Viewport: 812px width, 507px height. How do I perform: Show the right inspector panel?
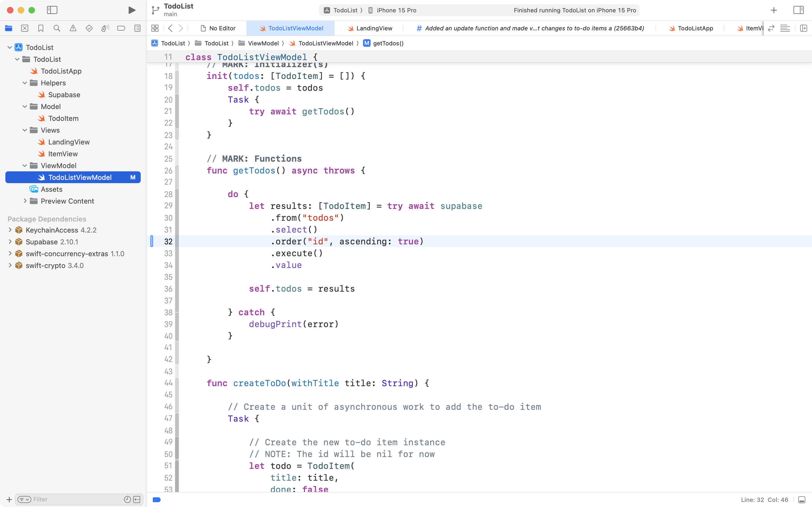pos(799,10)
